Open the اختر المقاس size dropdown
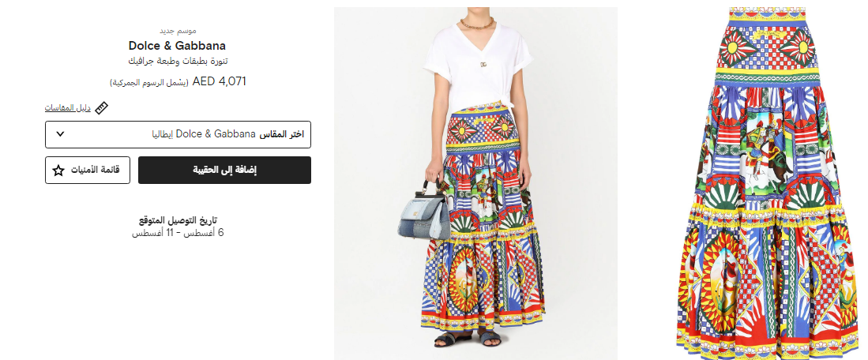Viewport: 868px width, 360px height. (178, 134)
